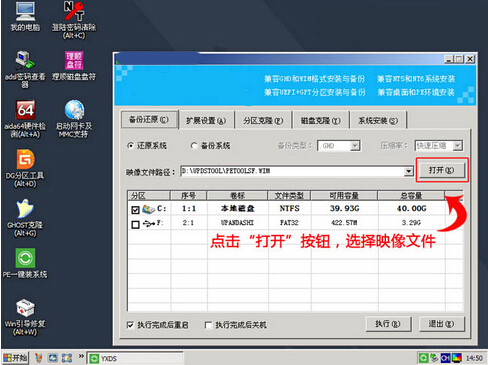Open the adsl密码查看器 desktop icon

[25, 69]
